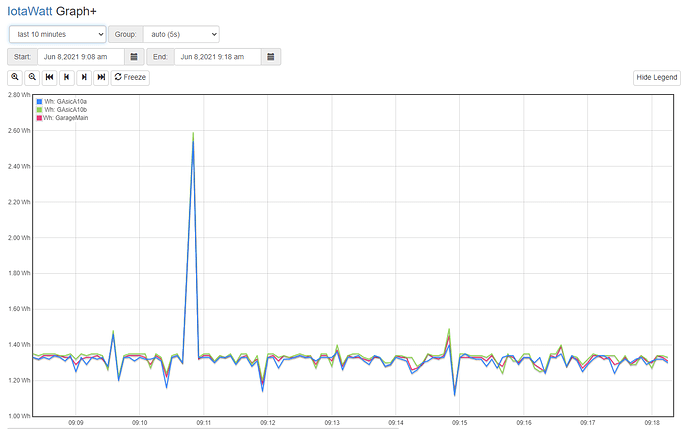The width and height of the screenshot is (690, 429).
Task: Step forward one period icon
Action: tap(84, 77)
